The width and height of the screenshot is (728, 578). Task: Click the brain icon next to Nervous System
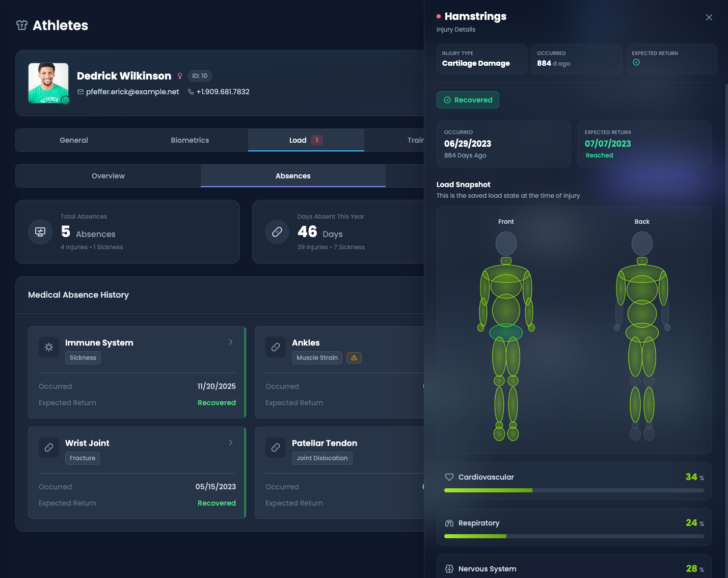point(449,569)
